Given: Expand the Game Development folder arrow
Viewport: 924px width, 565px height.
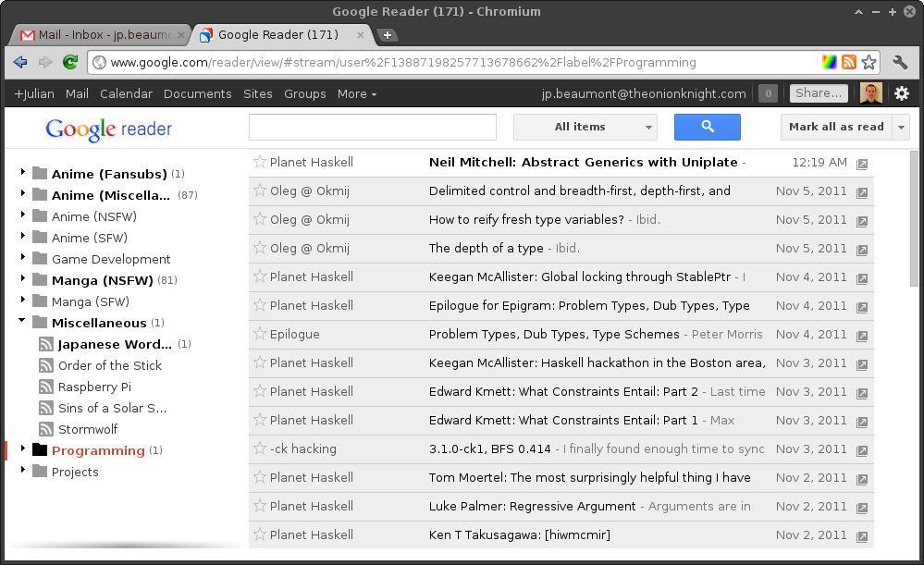Looking at the screenshot, I should (22, 257).
